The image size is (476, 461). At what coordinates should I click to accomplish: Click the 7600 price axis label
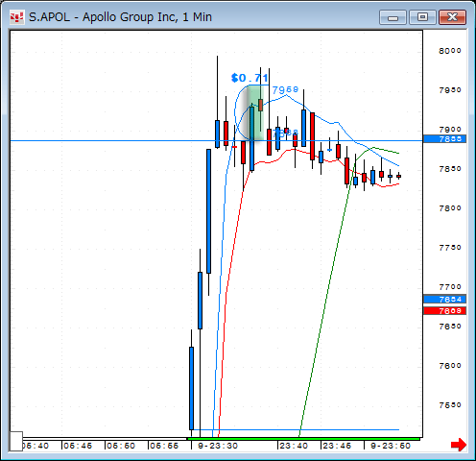point(450,366)
